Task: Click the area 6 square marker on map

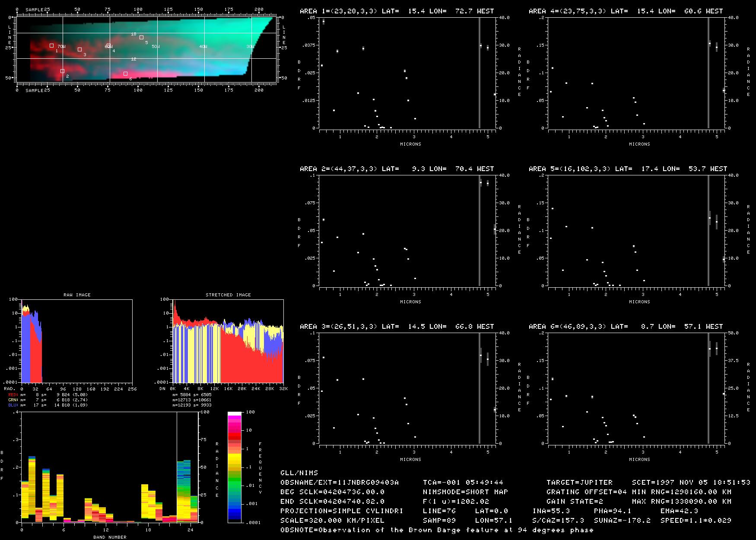Action: tap(125, 73)
